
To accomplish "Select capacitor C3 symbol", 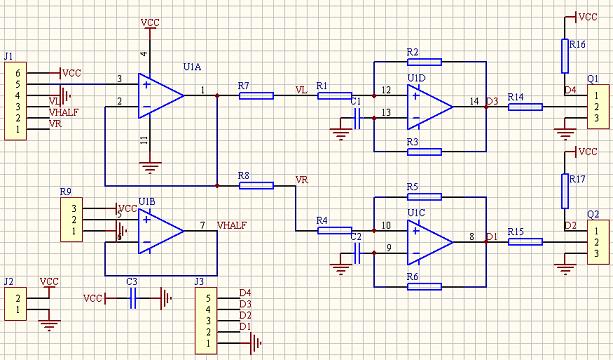I will 133,299.
